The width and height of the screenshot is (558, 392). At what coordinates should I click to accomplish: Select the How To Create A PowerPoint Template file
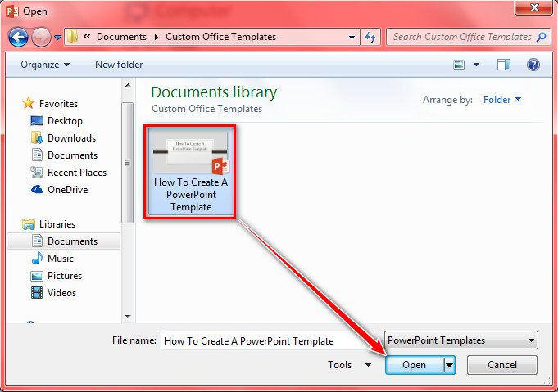pos(190,172)
